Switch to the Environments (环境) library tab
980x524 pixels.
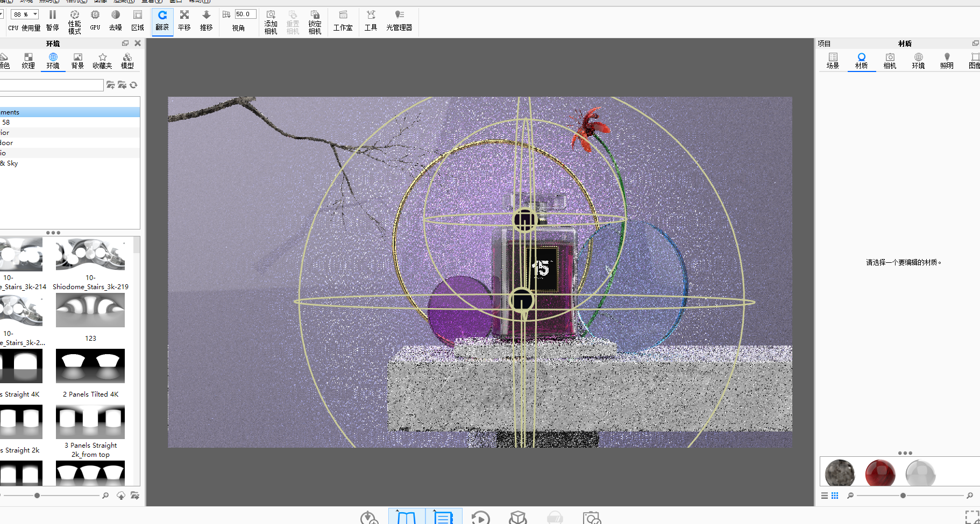click(53, 61)
